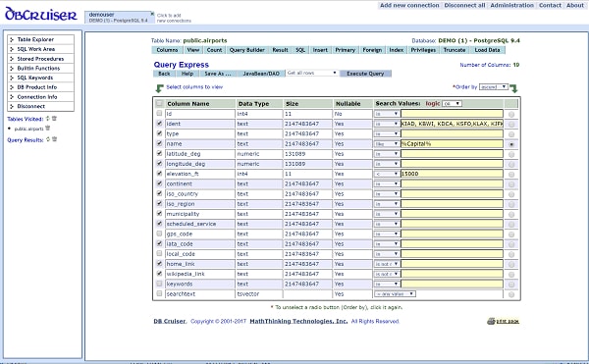Clear Query Results with trash icon
This screenshot has width=589, height=364.
click(x=54, y=139)
